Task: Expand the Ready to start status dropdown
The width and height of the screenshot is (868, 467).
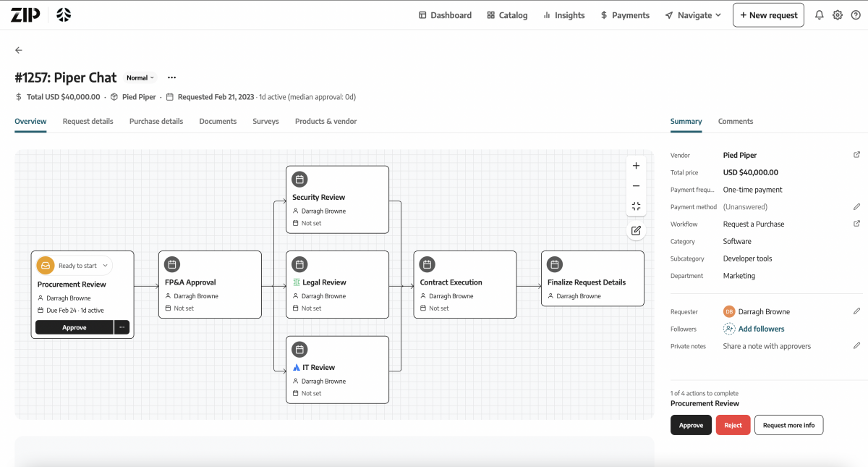Action: [83, 266]
